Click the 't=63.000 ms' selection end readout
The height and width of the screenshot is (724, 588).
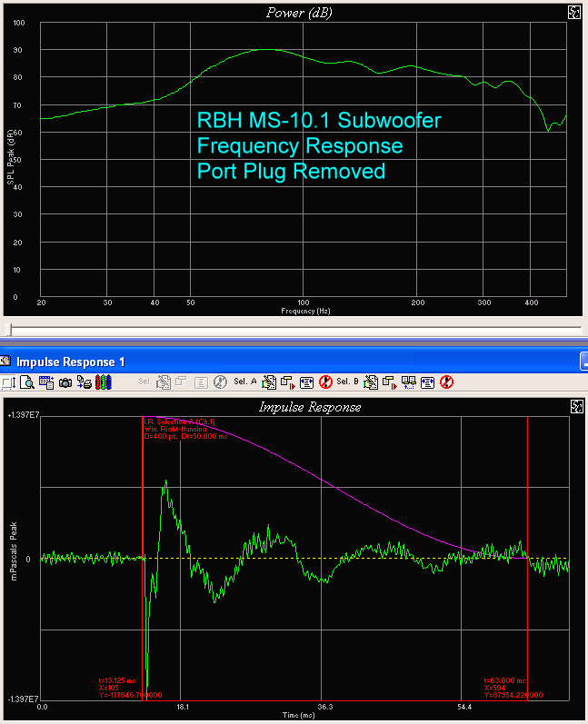click(505, 680)
